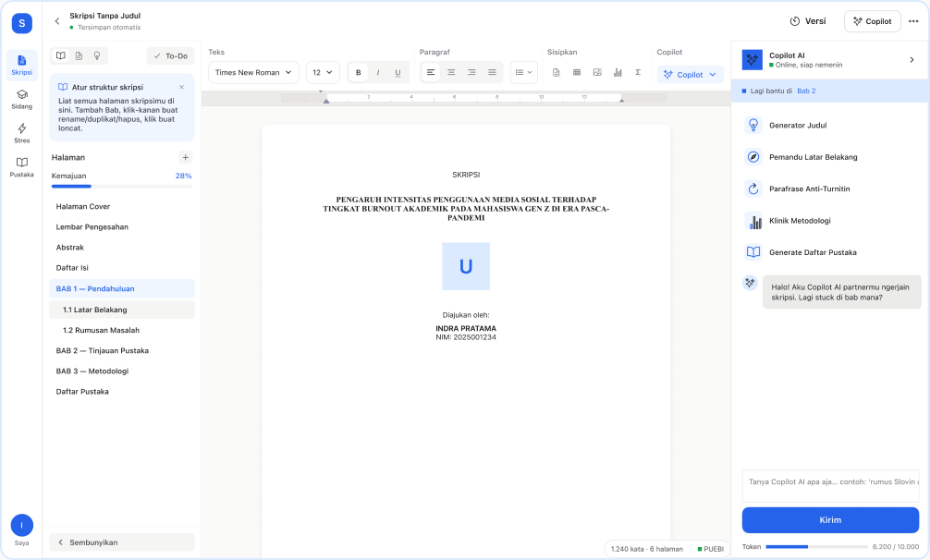Click the word count 1.240 kata status
The image size is (930, 560).
(x=646, y=549)
